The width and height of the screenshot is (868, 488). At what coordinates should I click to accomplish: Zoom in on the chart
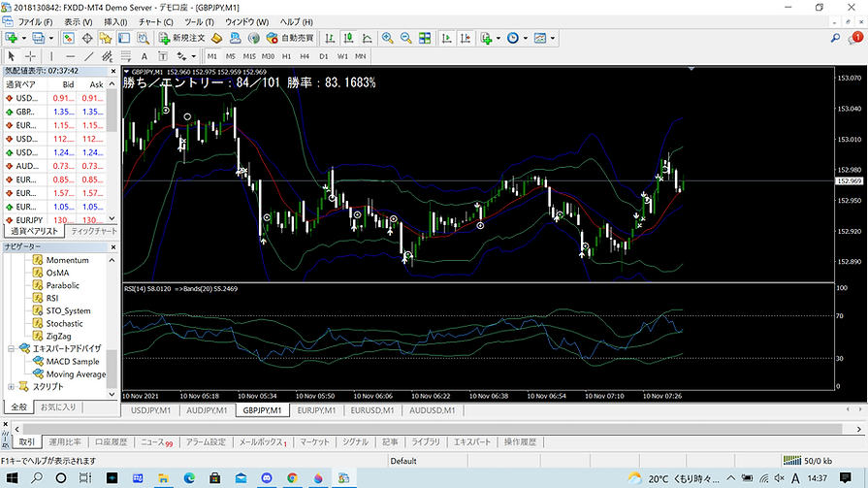388,38
